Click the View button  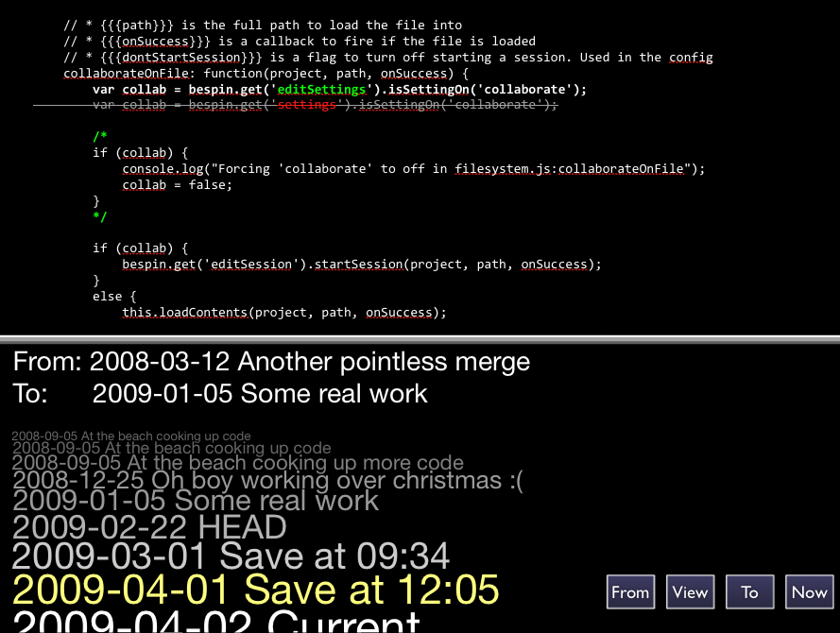coord(690,591)
